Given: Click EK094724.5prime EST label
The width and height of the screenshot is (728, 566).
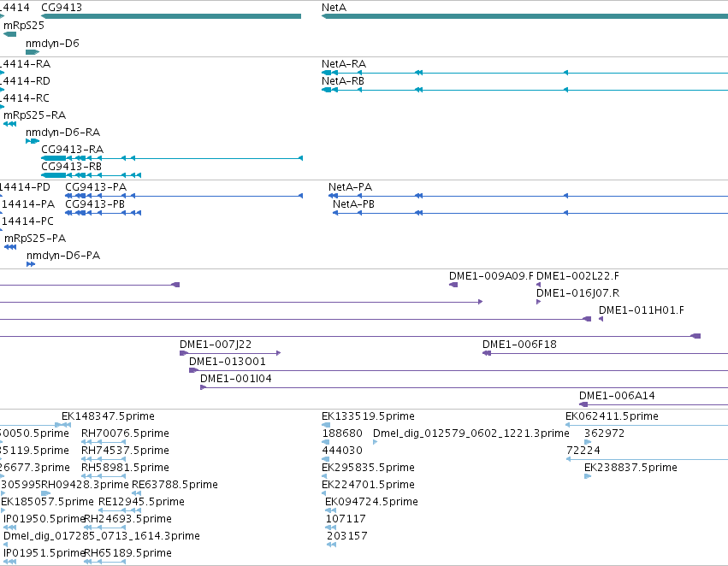Looking at the screenshot, I should pos(371,502).
